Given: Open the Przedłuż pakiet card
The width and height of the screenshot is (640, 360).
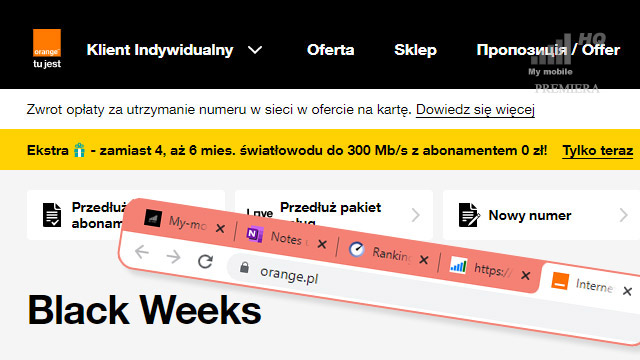Looking at the screenshot, I should 333,215.
